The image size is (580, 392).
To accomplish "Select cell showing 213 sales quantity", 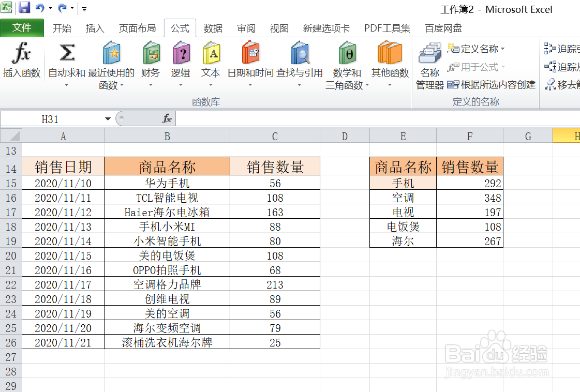I will (275, 284).
